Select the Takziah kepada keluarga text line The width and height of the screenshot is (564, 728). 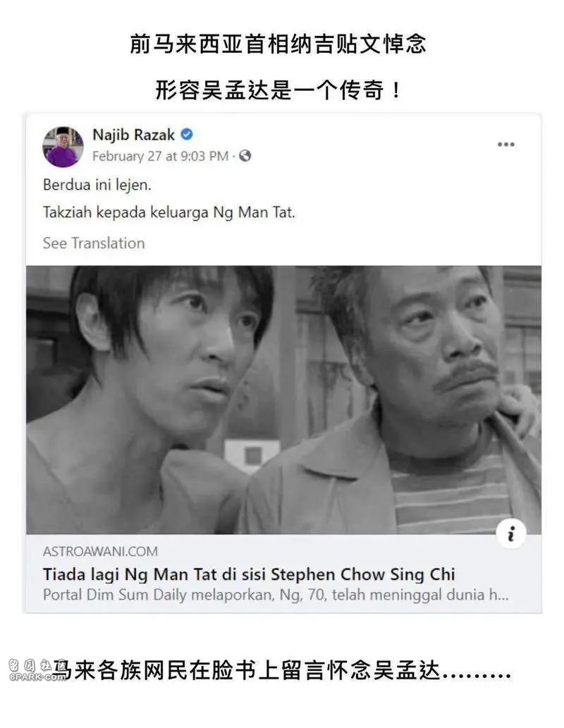(x=169, y=213)
